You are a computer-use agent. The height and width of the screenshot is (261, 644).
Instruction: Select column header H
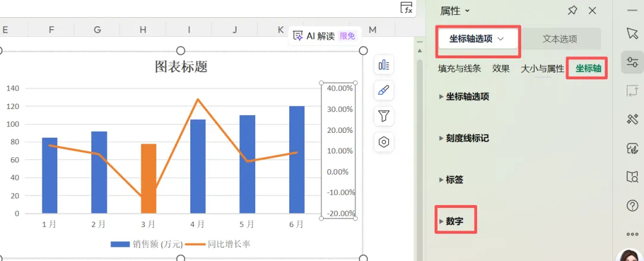(143, 30)
